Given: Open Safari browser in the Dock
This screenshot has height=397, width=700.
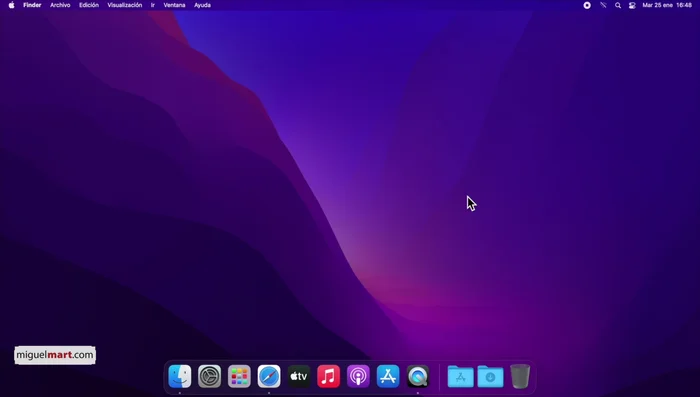Looking at the screenshot, I should pyautogui.click(x=269, y=376).
